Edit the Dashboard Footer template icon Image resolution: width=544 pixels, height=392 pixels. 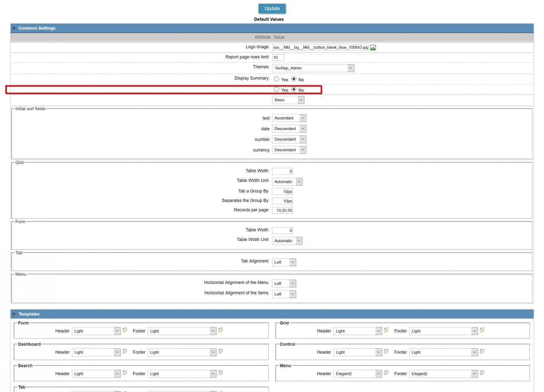pyautogui.click(x=221, y=351)
